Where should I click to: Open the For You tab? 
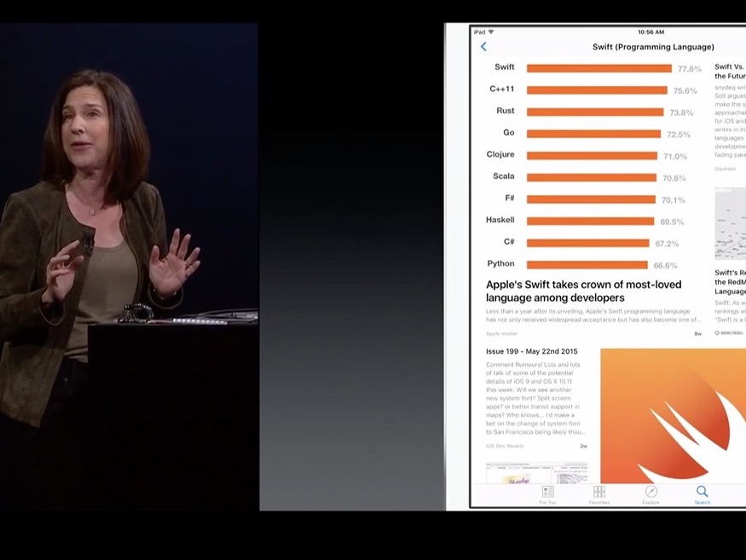pos(547,495)
